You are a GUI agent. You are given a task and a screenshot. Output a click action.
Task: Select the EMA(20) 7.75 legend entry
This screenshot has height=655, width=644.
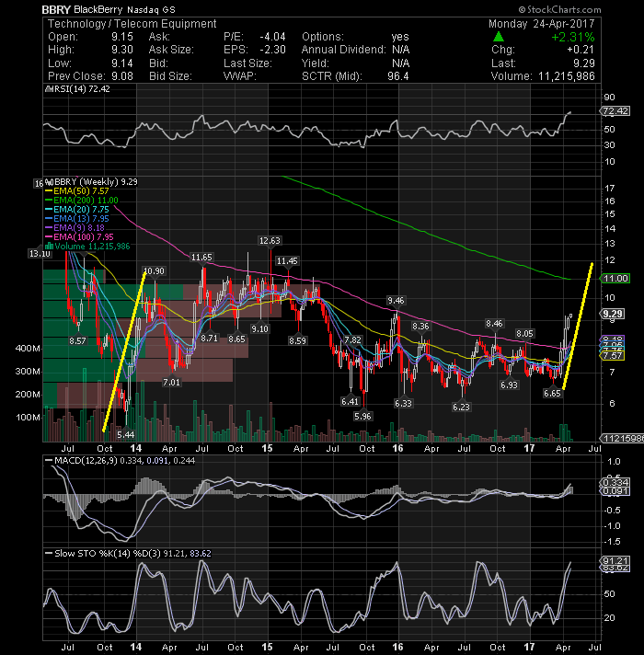pos(77,209)
